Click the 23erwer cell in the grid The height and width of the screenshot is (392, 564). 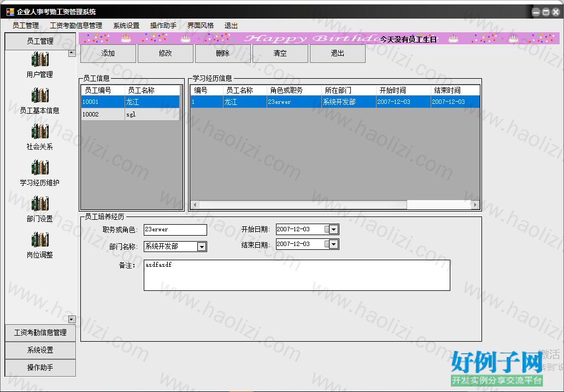tap(294, 102)
